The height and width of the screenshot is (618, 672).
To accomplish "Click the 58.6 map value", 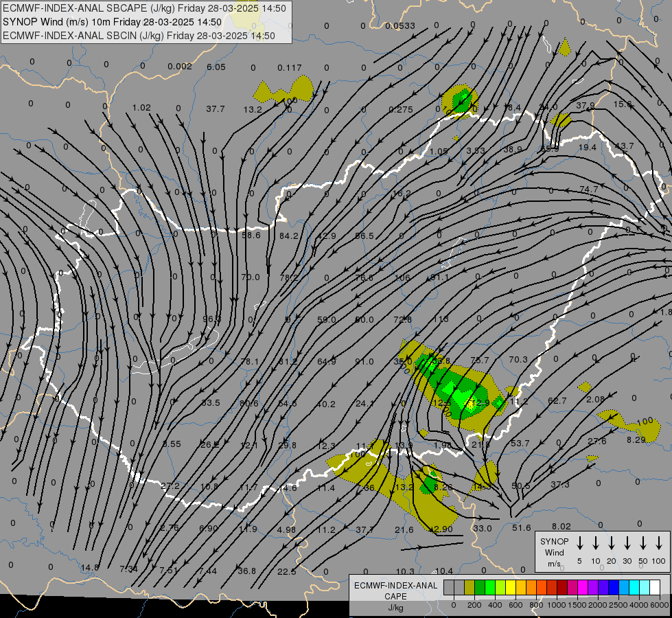I will pyautogui.click(x=251, y=235).
